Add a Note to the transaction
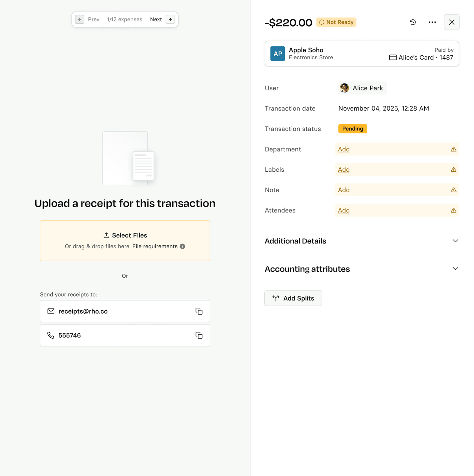 pyautogui.click(x=344, y=190)
